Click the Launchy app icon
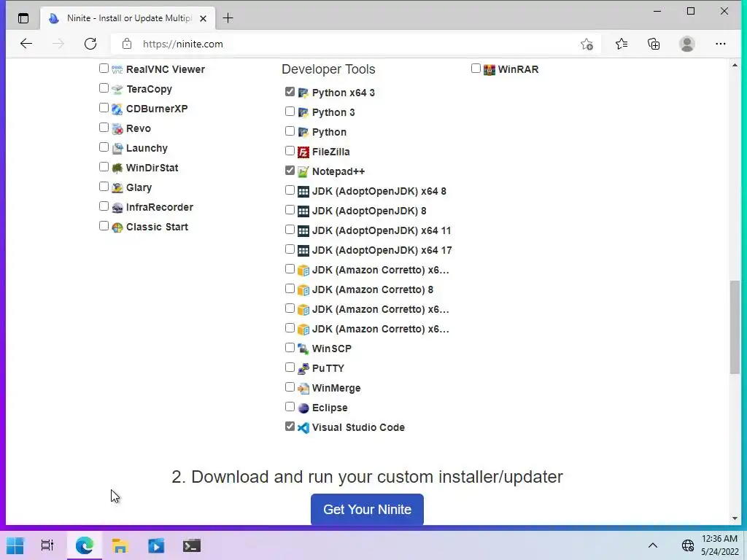The width and height of the screenshot is (747, 560). (117, 148)
